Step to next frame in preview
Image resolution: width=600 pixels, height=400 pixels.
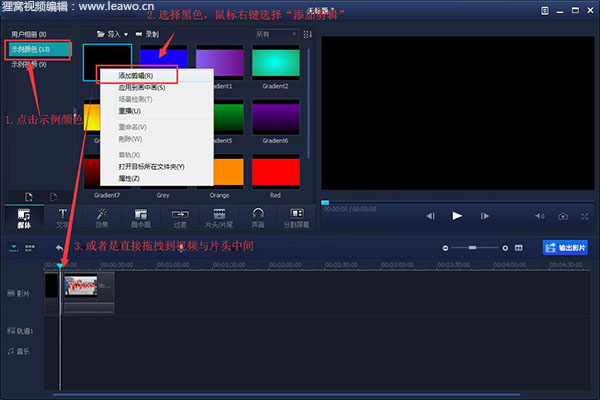[485, 216]
